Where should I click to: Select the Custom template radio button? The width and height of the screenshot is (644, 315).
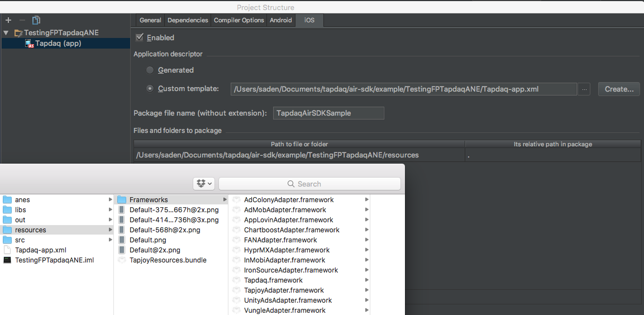pos(150,89)
